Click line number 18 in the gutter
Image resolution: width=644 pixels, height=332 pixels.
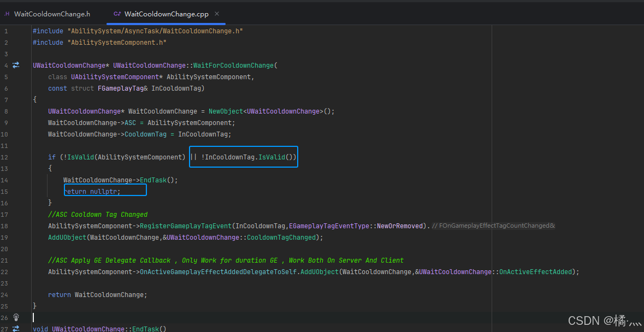(4, 226)
